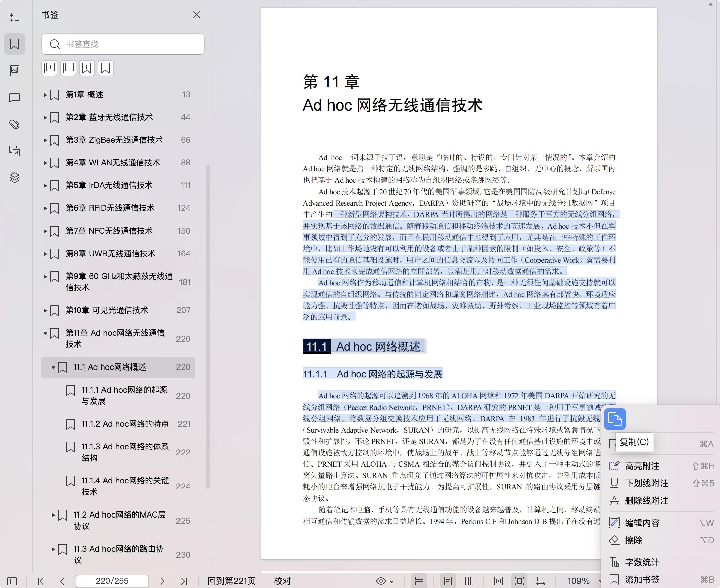This screenshot has height=588, width=720.
Task: Click the fourth bookmark toolbar icon beside add
Action: coord(105,68)
